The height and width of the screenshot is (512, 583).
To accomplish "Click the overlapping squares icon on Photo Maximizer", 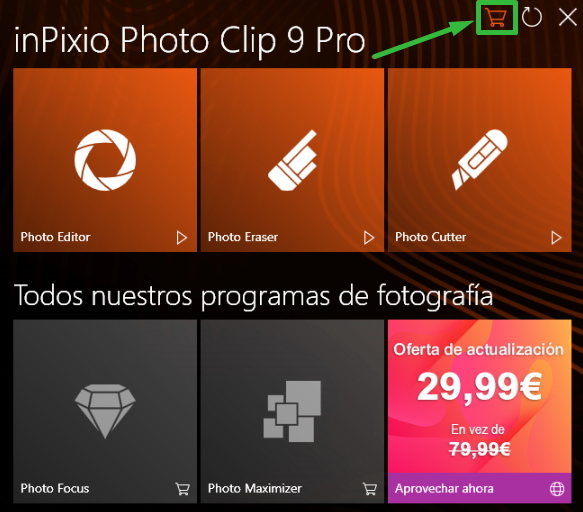I will point(292,411).
